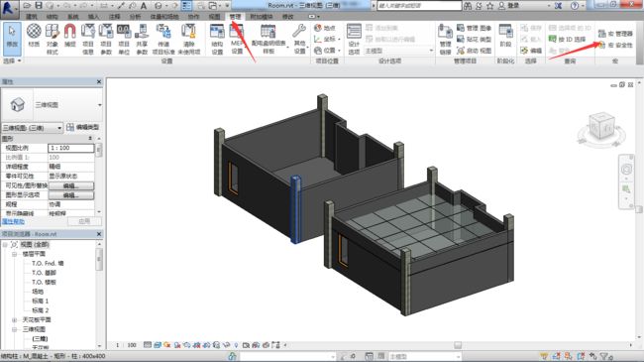Image resolution: width=644 pixels, height=362 pixels.
Task: Open Macro Security (宏 安全性)
Action: pyautogui.click(x=615, y=45)
